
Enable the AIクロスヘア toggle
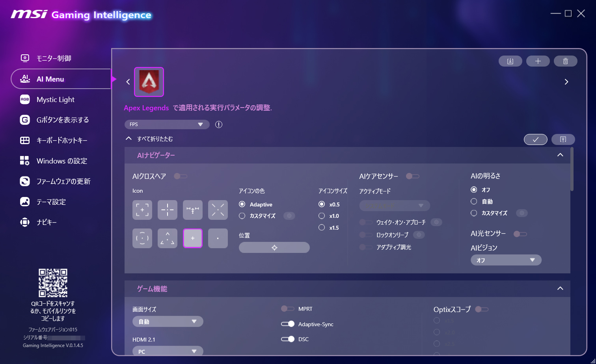tap(181, 176)
